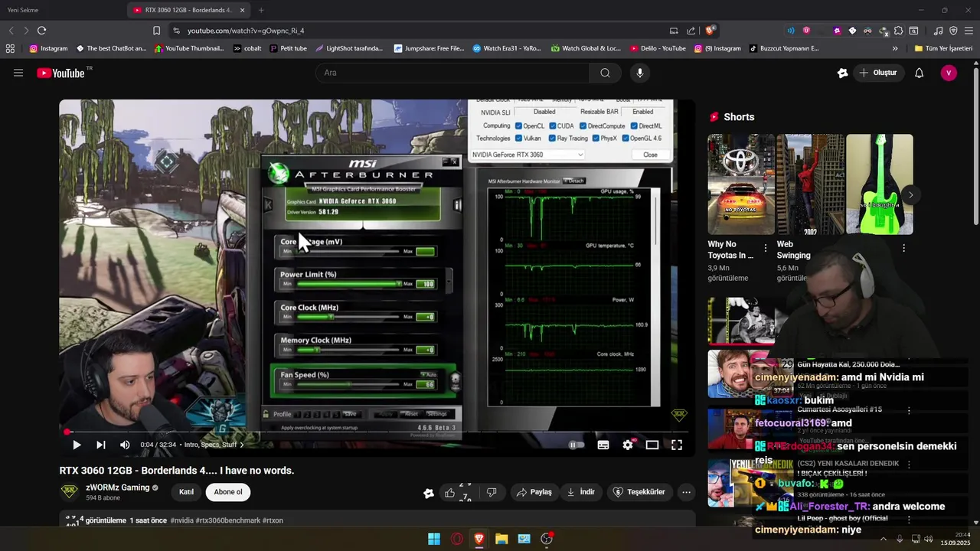Open the #rtx3060benchmark hashtag link

click(x=228, y=520)
